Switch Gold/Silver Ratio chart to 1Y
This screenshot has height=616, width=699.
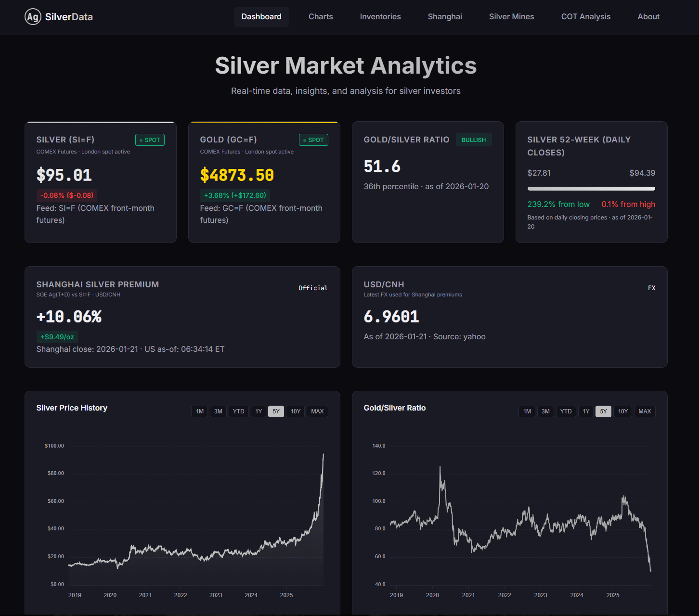(x=586, y=411)
